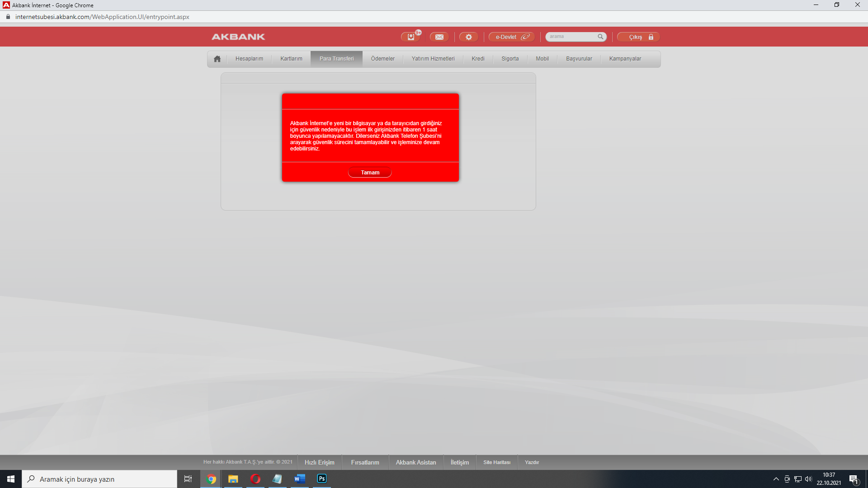Open Word from the taskbar
This screenshot has width=868, height=488.
[300, 479]
